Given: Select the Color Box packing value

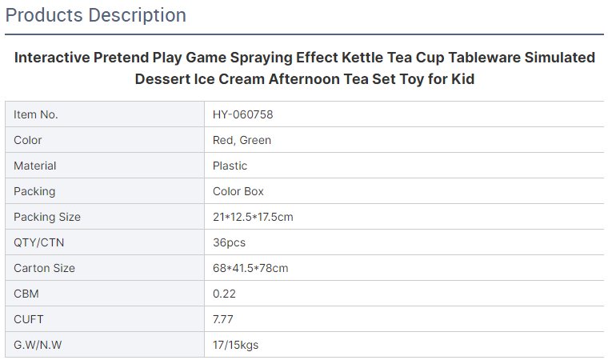Looking at the screenshot, I should tap(238, 191).
